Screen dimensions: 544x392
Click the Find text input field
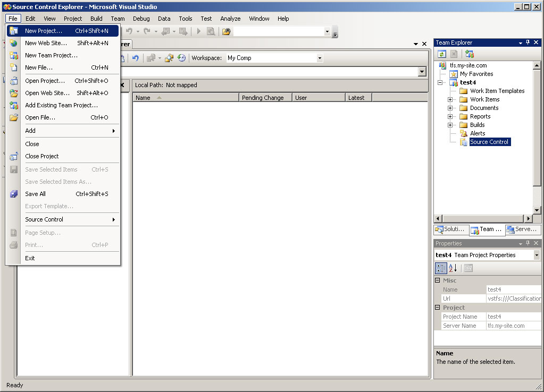pyautogui.click(x=279, y=31)
